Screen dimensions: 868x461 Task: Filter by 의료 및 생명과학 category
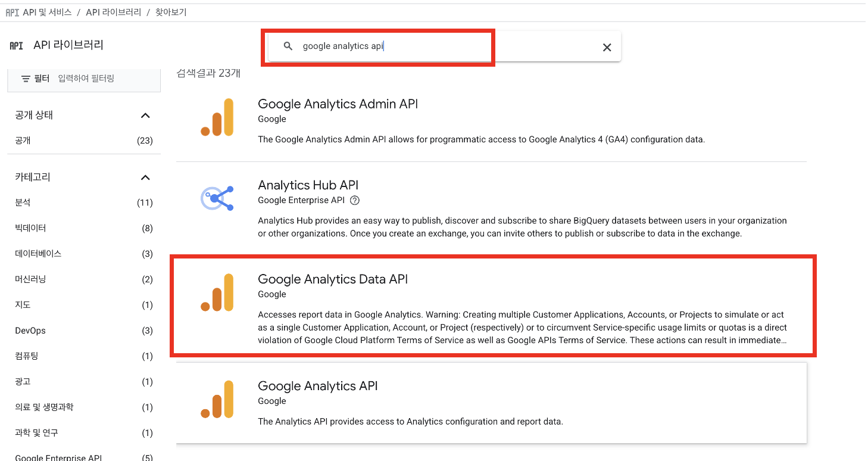(84, 407)
